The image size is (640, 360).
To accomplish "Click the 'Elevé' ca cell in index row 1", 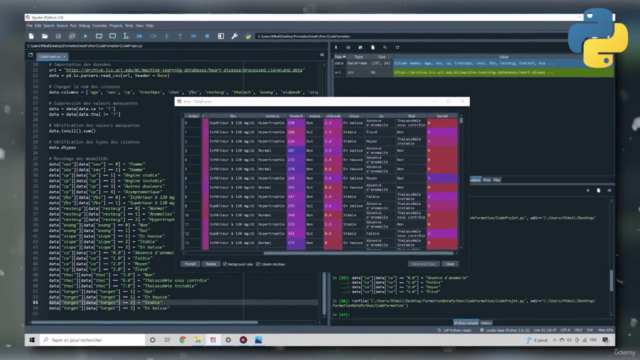I will 380,132.
